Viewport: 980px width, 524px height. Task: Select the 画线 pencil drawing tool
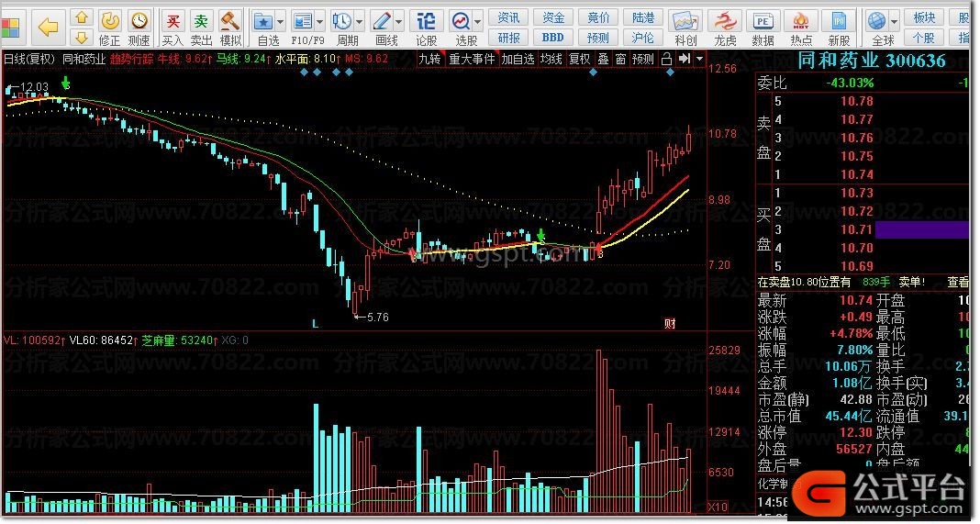[381, 23]
